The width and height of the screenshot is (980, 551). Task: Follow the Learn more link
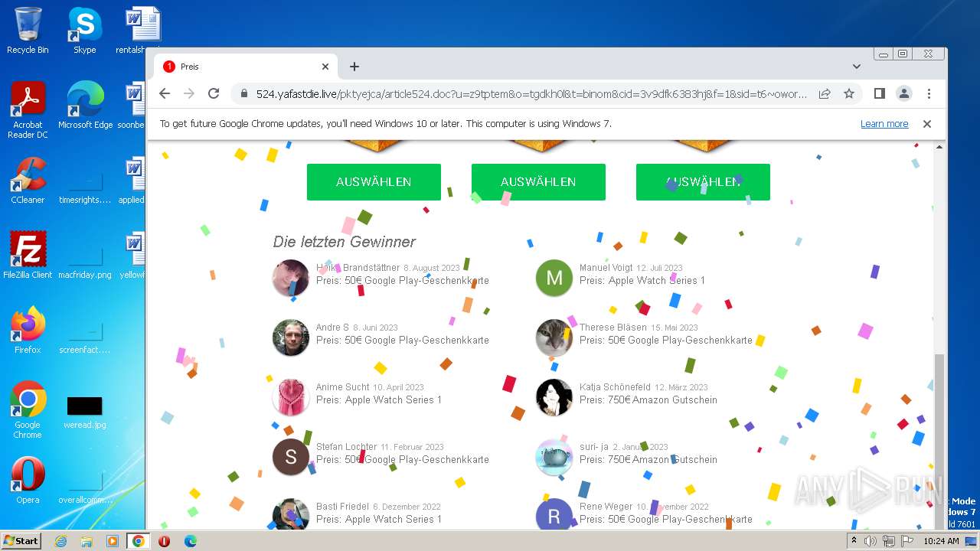point(884,124)
